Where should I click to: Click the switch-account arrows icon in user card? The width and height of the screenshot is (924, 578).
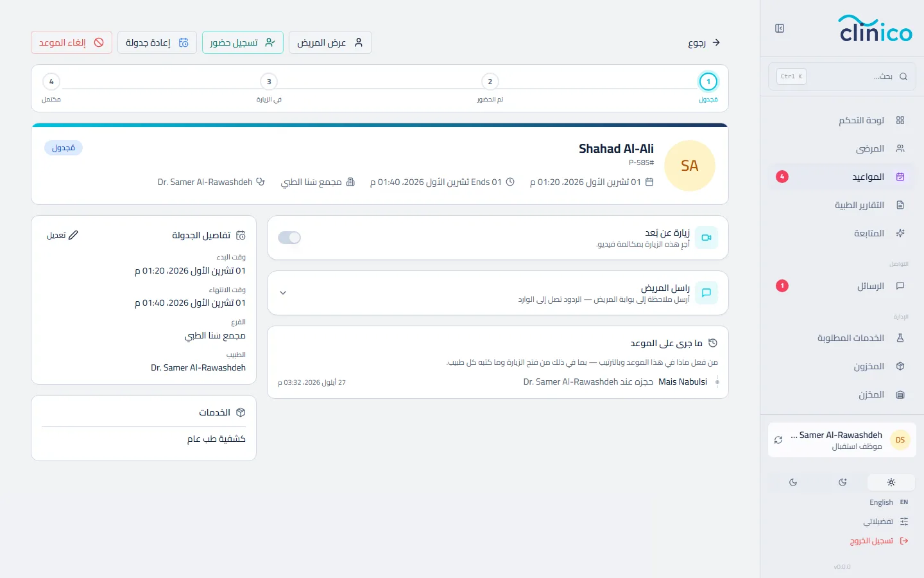point(778,440)
